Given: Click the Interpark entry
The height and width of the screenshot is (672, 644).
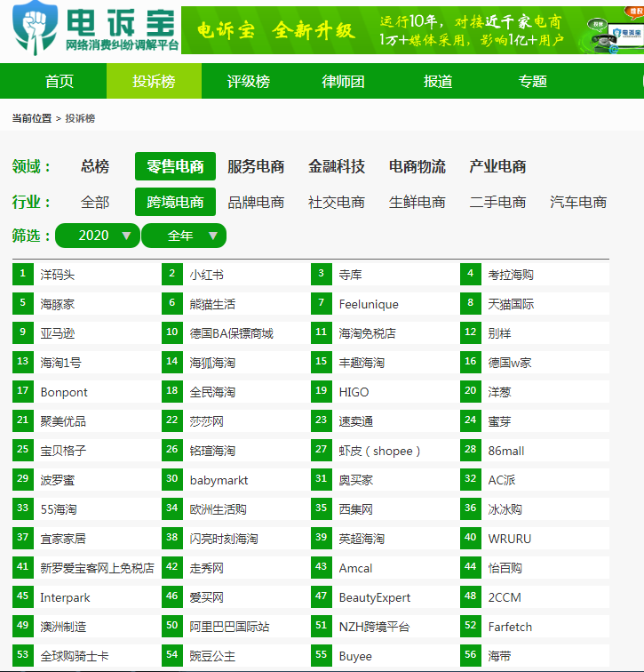Looking at the screenshot, I should click(x=65, y=597).
